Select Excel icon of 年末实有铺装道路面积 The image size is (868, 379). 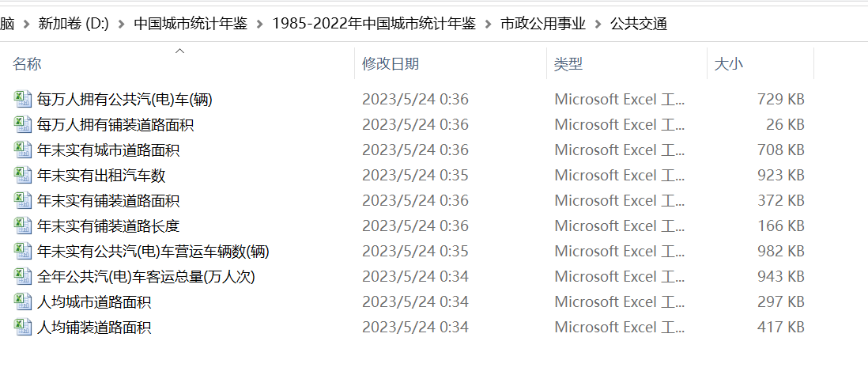22,200
